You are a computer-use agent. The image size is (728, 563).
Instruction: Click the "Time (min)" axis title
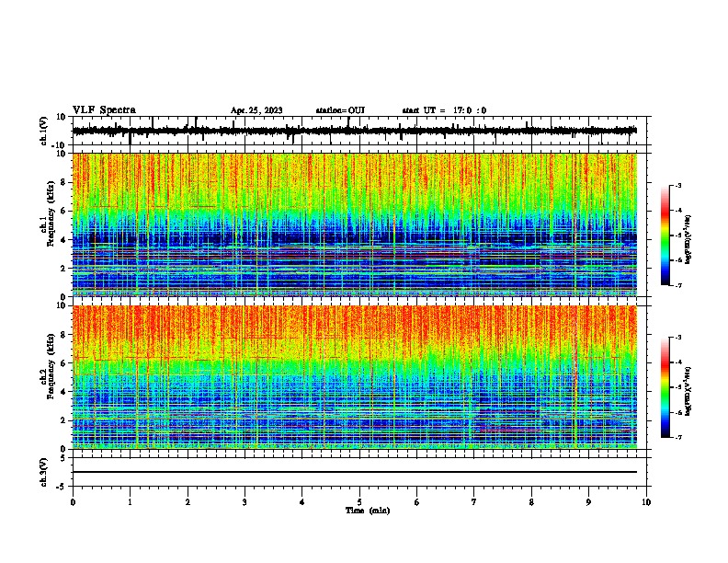(x=368, y=511)
